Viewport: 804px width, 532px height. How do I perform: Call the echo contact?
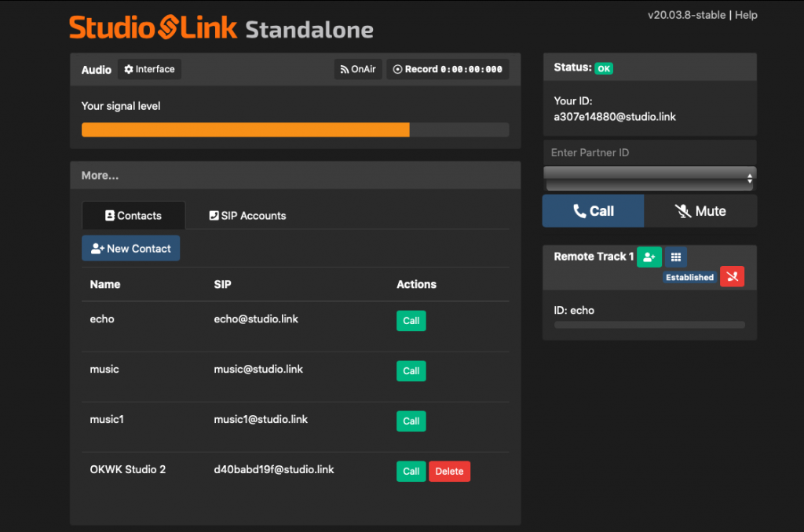click(411, 321)
